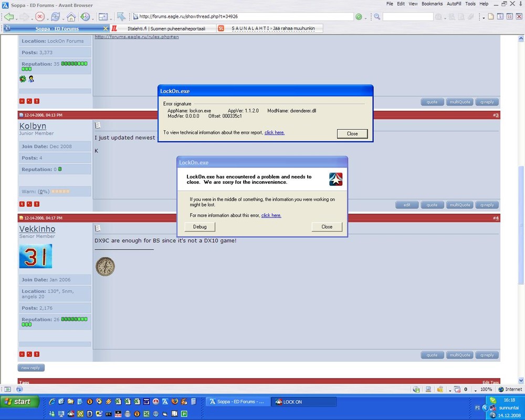Image resolution: width=525 pixels, height=420 pixels.
Task: Click 'click here' for technical error report info
Action: click(x=275, y=133)
